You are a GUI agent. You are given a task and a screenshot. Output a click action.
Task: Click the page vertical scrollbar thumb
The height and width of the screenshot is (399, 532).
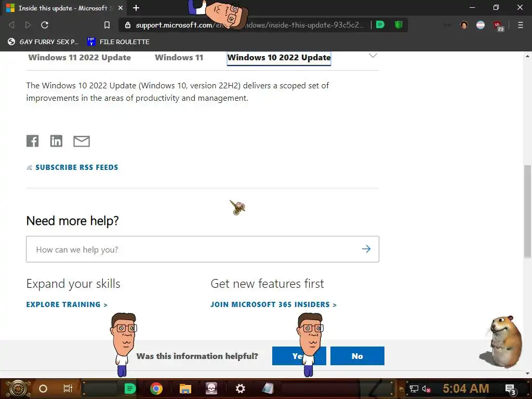coord(527,211)
